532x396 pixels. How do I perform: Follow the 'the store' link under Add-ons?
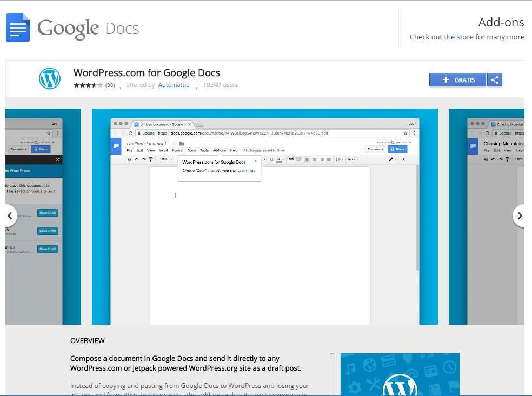tap(458, 37)
